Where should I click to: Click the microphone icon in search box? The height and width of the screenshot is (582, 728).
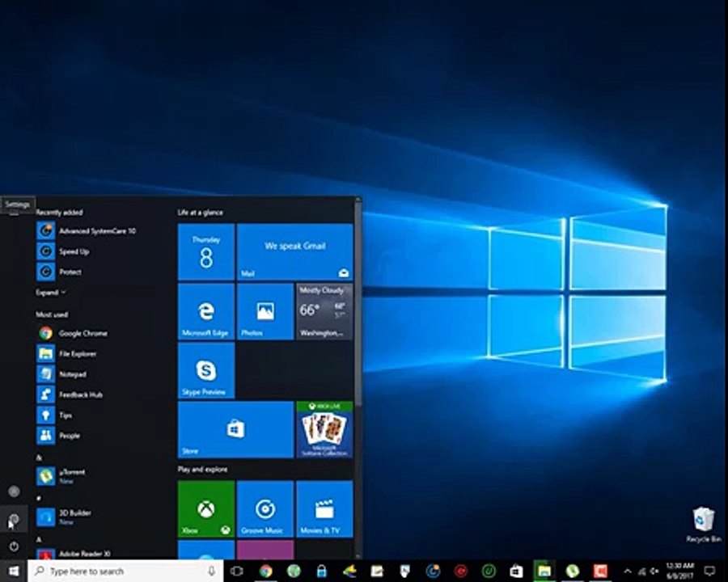pyautogui.click(x=212, y=571)
